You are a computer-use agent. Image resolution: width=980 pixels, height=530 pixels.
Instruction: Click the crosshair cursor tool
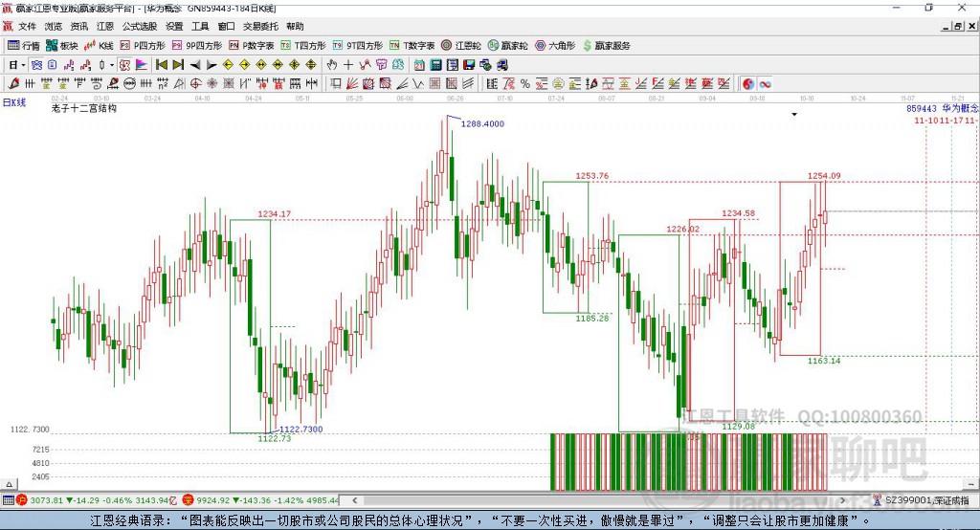click(x=348, y=64)
